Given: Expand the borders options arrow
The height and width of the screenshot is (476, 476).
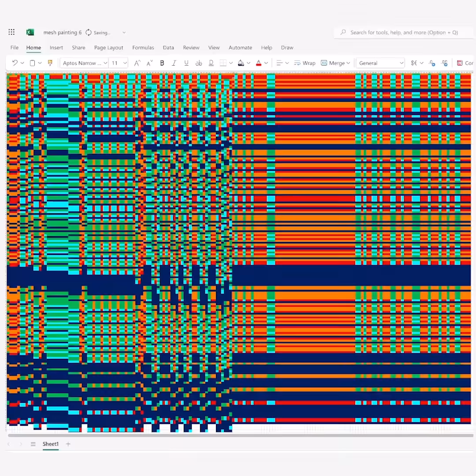Looking at the screenshot, I should tap(231, 63).
